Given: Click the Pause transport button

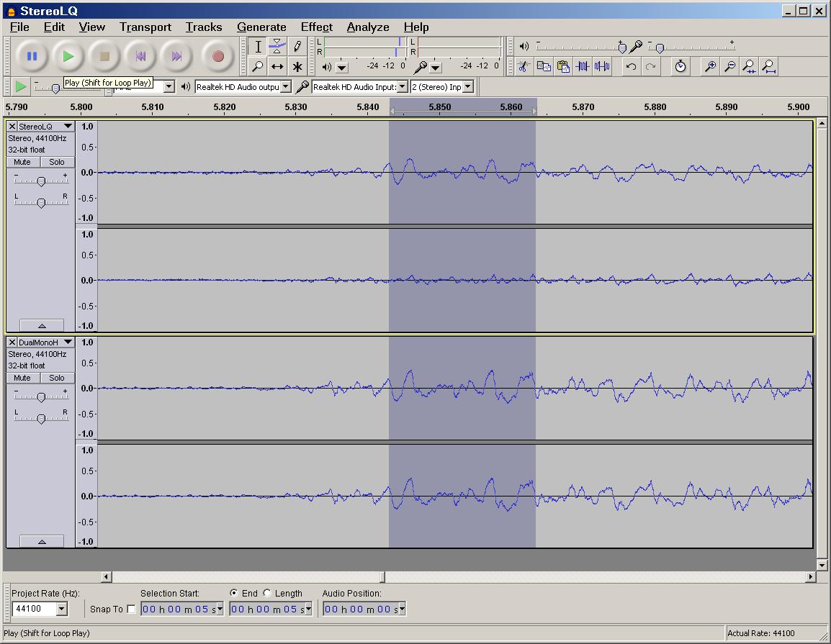Looking at the screenshot, I should (32, 56).
